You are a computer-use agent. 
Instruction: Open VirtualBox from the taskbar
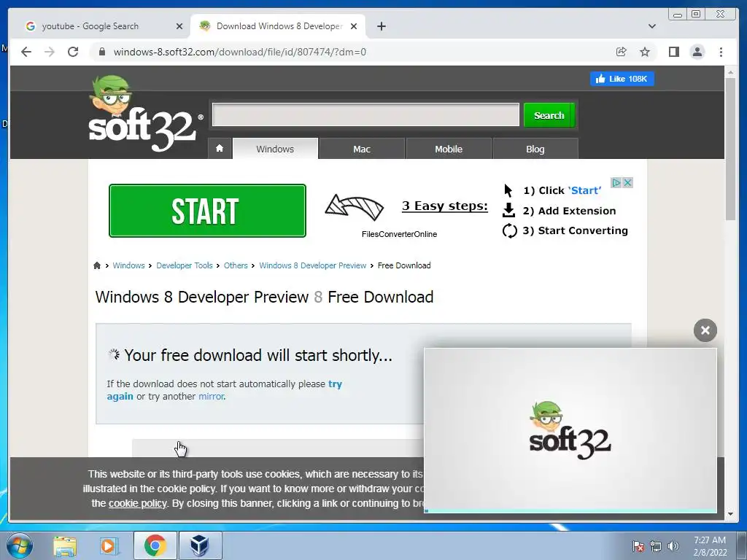[200, 545]
